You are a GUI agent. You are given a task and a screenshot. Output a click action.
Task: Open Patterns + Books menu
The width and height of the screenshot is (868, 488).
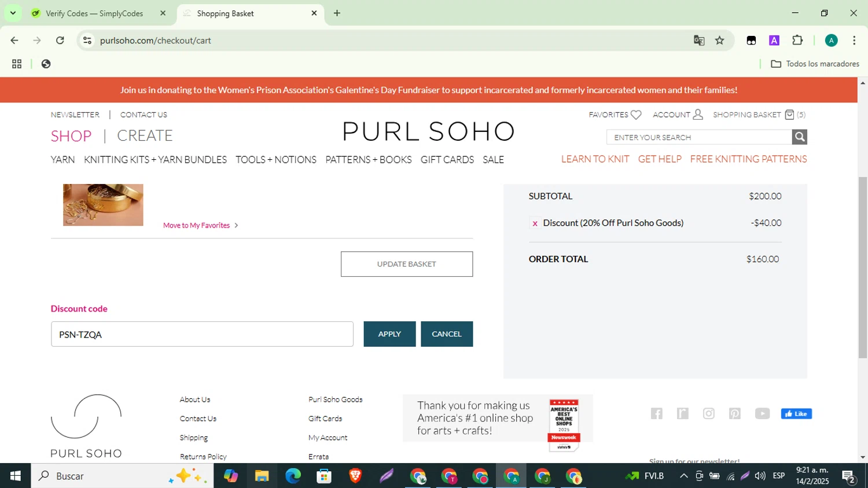369,160
